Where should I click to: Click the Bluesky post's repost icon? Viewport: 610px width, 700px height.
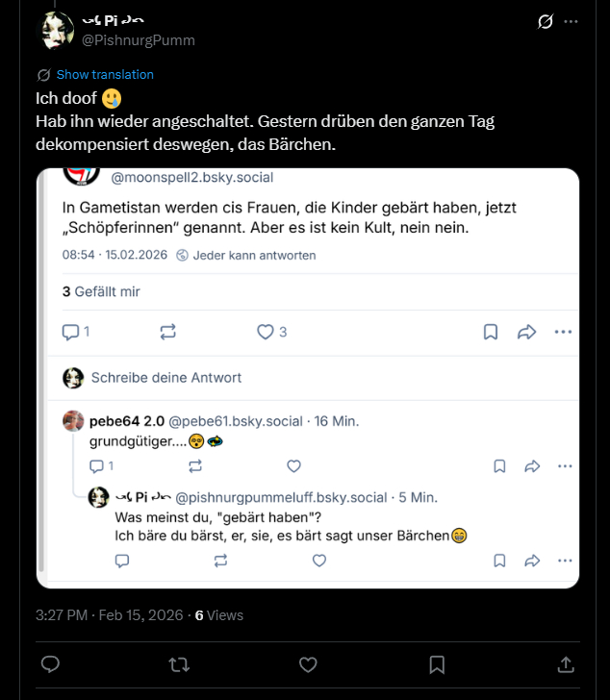(167, 332)
